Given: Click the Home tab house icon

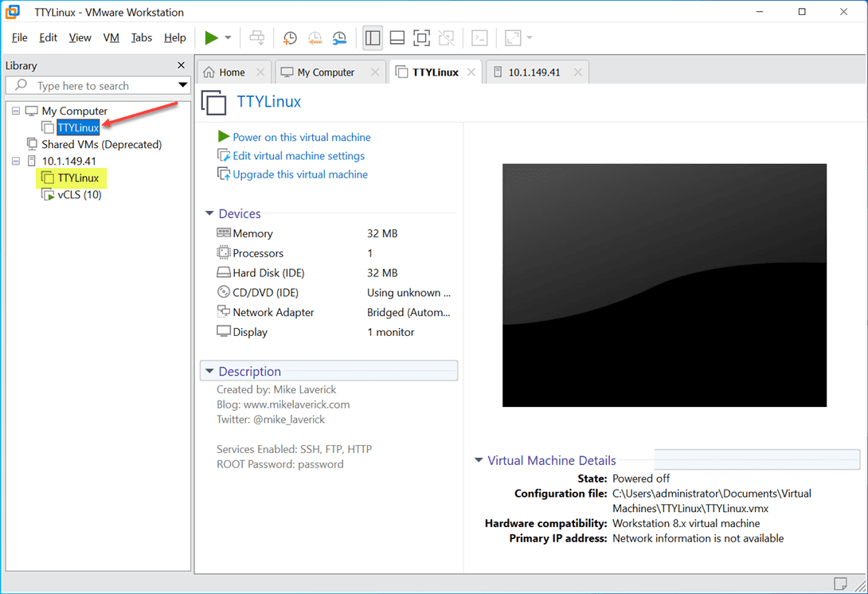Looking at the screenshot, I should pos(209,72).
